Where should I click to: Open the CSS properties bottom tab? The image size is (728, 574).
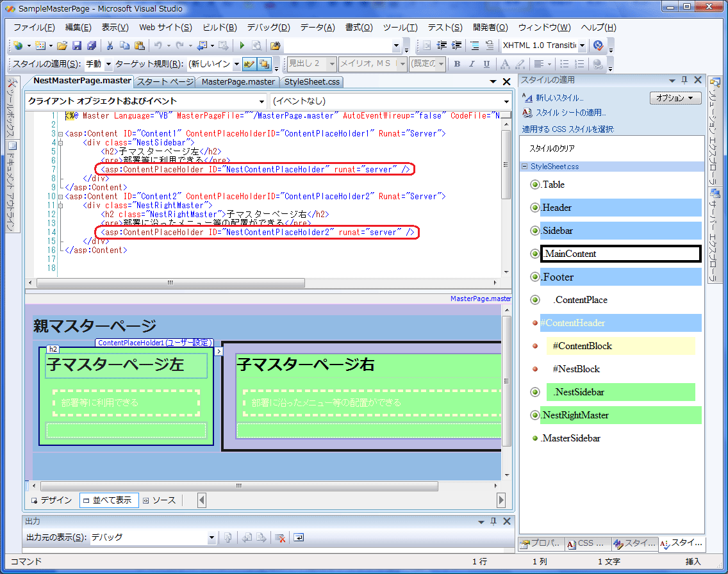tap(587, 543)
